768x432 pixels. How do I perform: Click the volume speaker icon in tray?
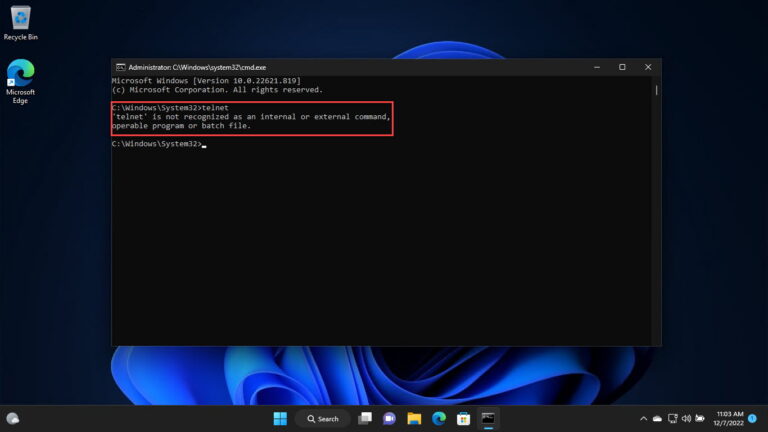[x=686, y=418]
